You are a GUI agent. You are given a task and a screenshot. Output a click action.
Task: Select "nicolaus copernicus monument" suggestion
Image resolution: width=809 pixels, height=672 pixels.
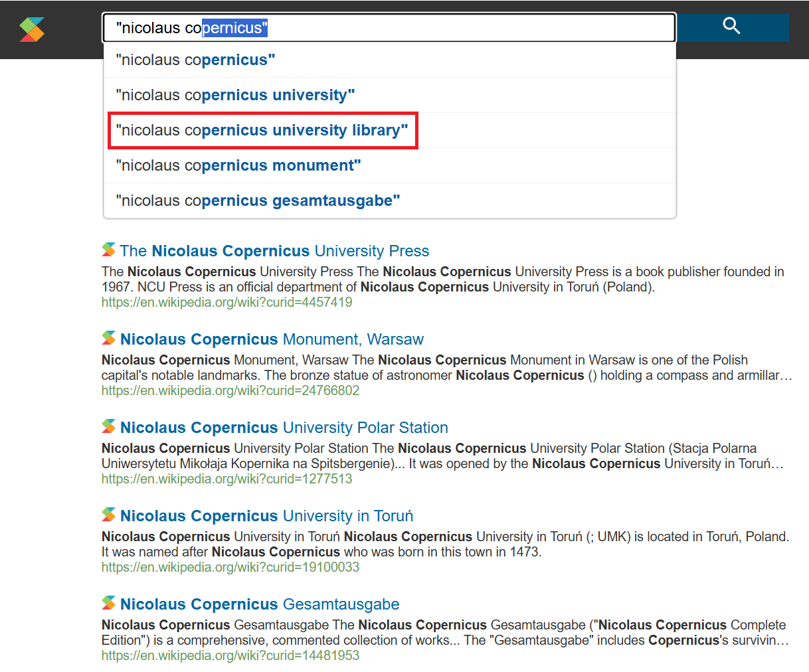coord(238,165)
